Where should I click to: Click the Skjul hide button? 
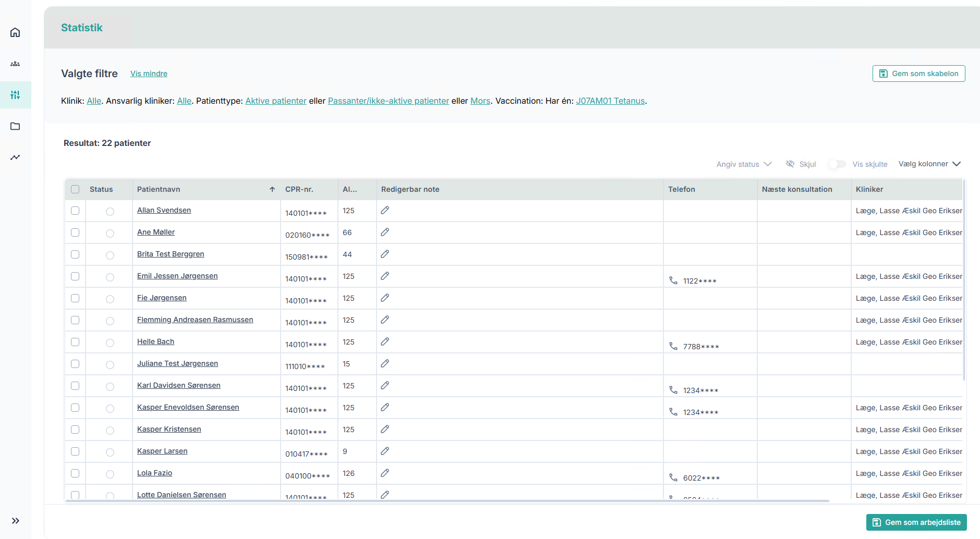click(x=801, y=164)
